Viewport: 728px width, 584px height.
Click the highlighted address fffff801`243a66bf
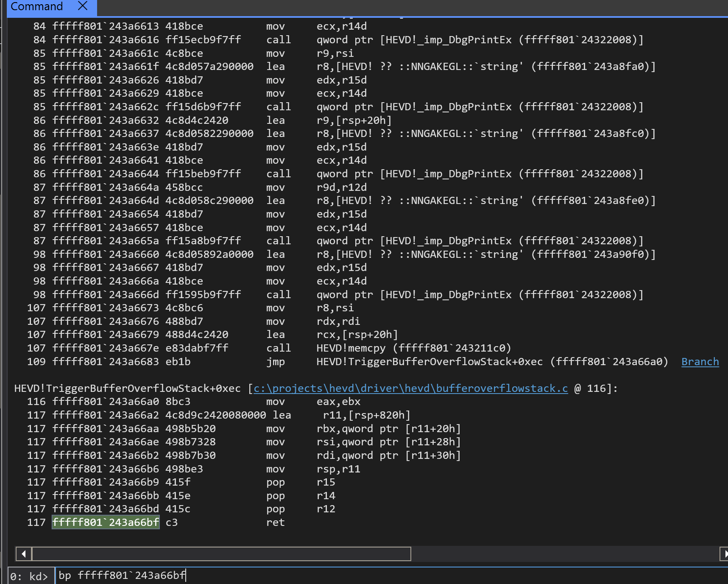(x=106, y=523)
